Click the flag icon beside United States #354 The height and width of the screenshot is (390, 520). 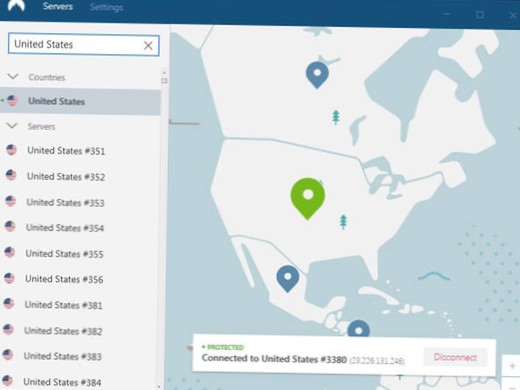[x=10, y=226]
